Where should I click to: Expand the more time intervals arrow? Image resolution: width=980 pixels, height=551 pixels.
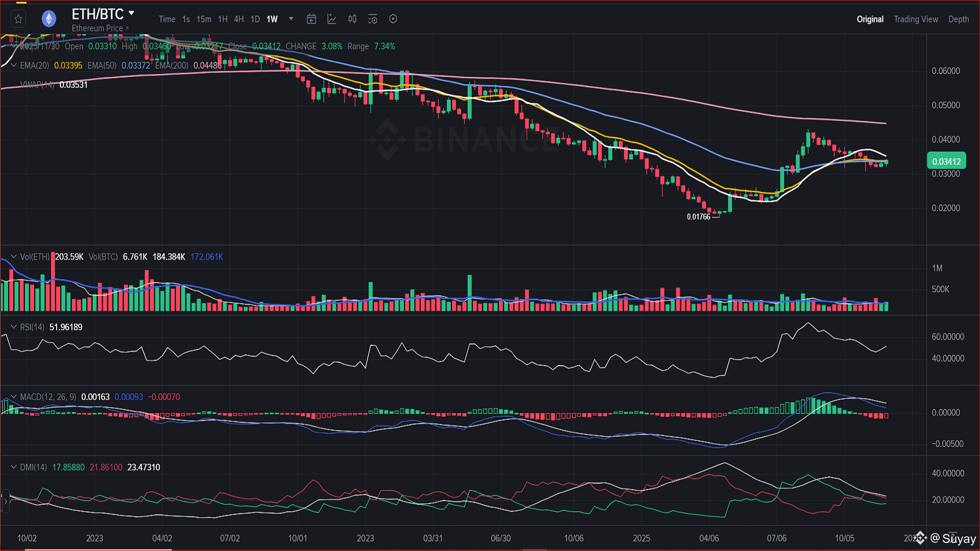pos(291,19)
